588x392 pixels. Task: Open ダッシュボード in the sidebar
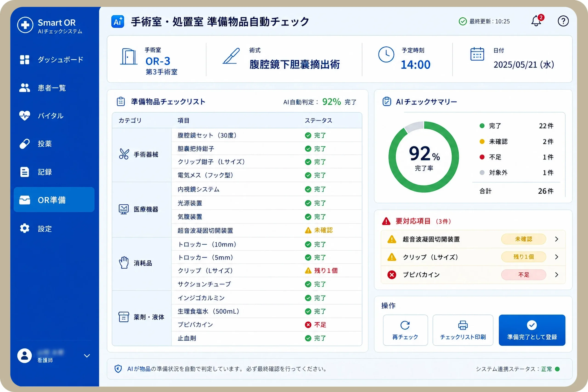[54, 60]
